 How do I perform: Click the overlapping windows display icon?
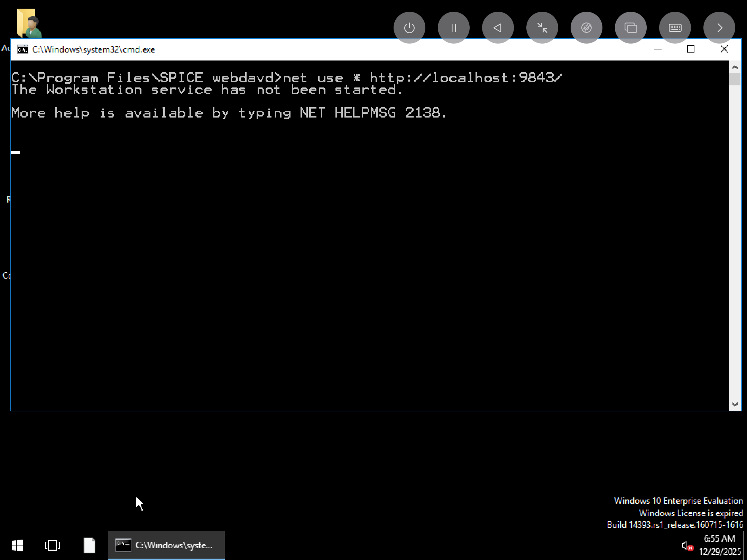(630, 28)
